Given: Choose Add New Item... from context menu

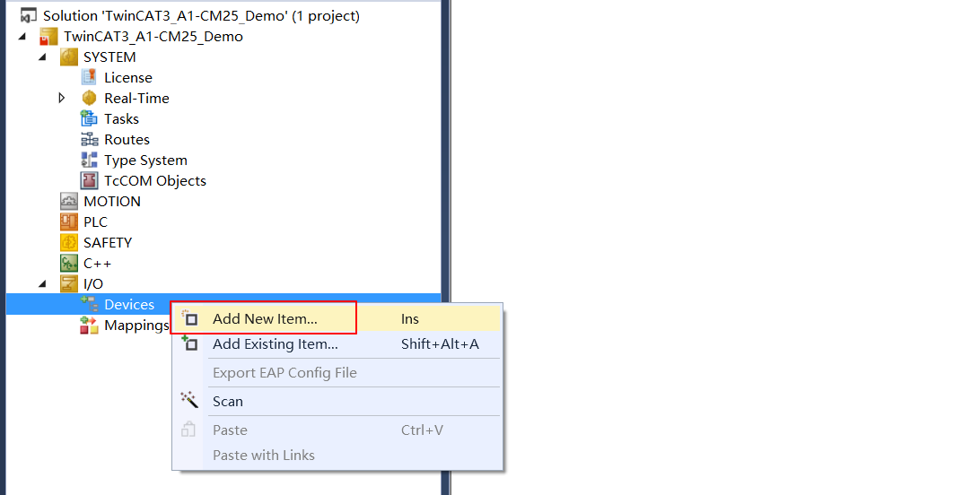Looking at the screenshot, I should tap(337, 318).
